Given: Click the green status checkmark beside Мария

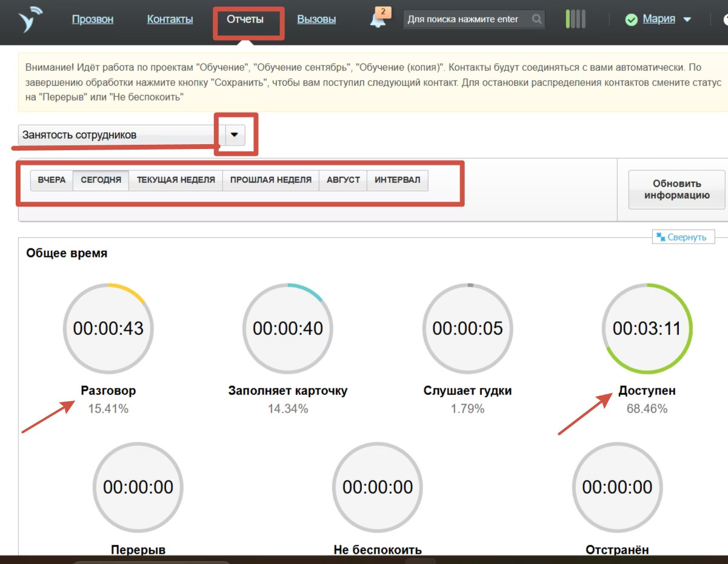Looking at the screenshot, I should 632,20.
